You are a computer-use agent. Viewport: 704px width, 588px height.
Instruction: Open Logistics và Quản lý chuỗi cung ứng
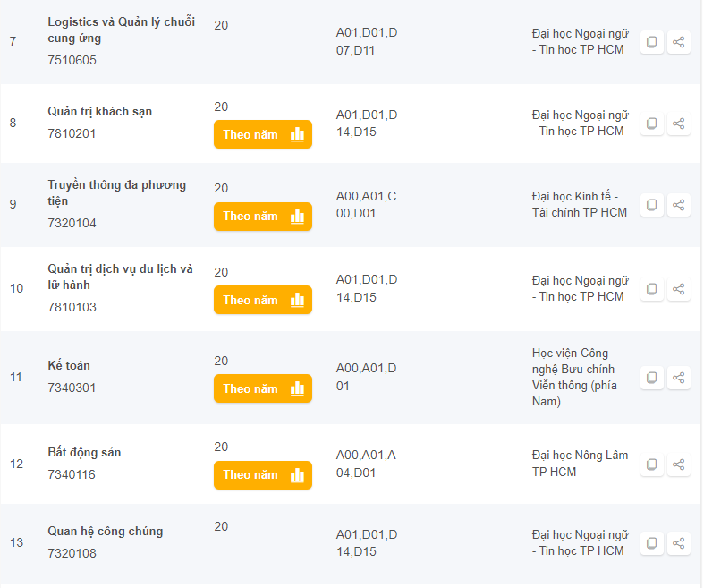click(x=121, y=30)
